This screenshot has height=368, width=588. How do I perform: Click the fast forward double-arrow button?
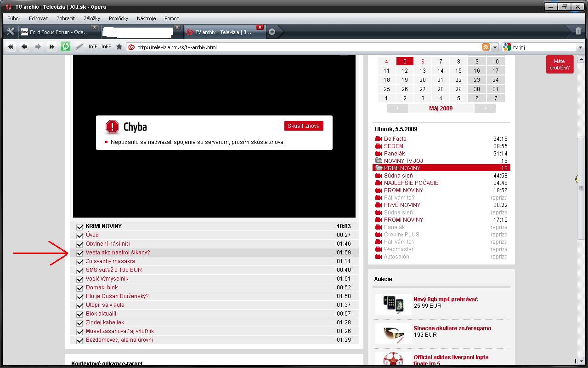52,46
